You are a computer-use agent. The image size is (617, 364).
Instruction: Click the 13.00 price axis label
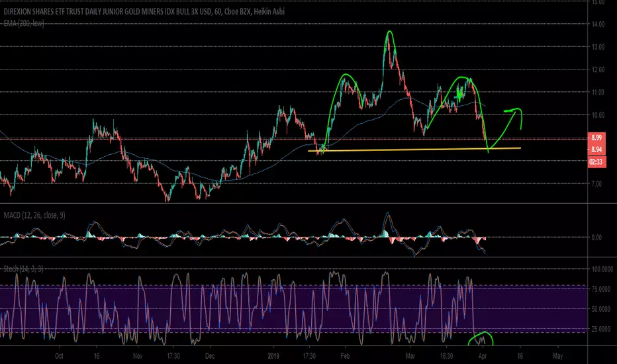(598, 47)
